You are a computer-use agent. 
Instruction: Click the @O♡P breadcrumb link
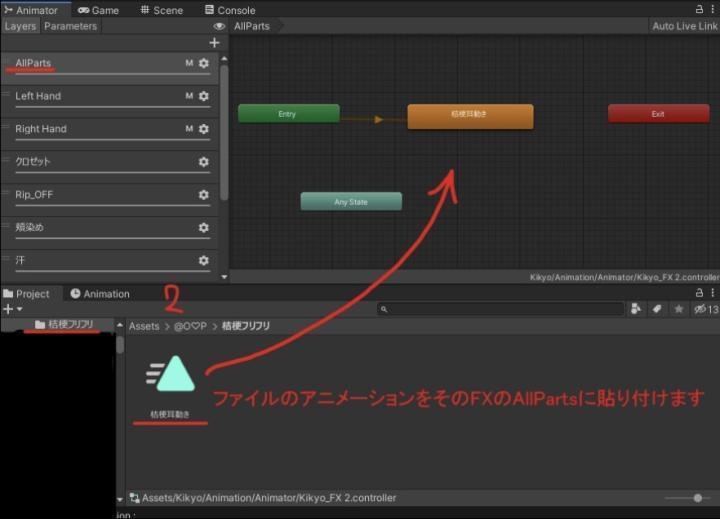point(190,326)
